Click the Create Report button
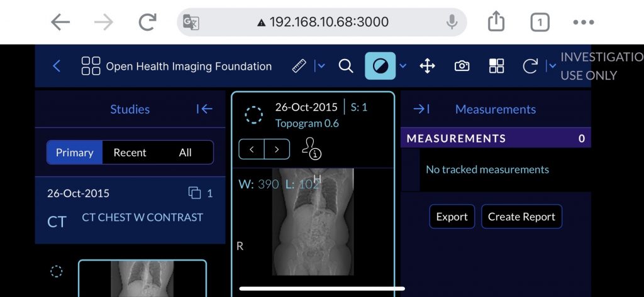 pos(521,217)
